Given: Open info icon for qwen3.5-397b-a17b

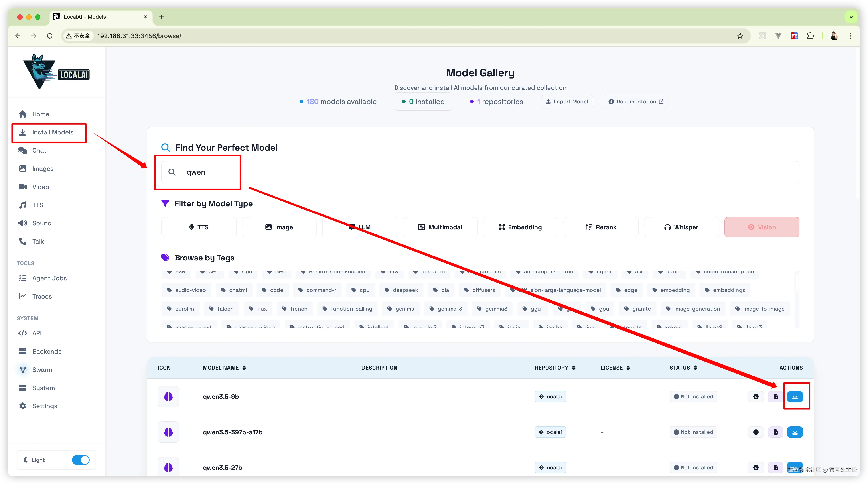Looking at the screenshot, I should [x=756, y=432].
